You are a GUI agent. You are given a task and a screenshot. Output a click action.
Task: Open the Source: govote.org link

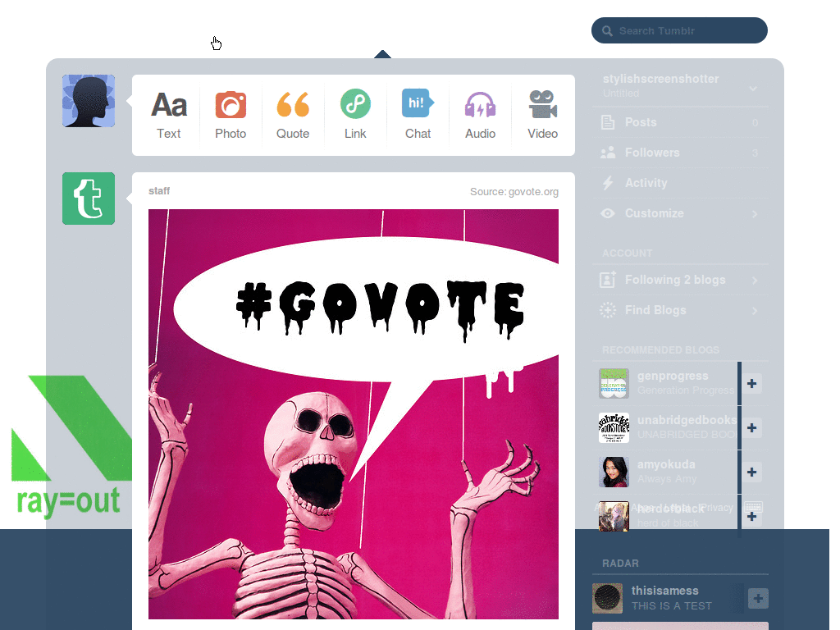tap(514, 192)
